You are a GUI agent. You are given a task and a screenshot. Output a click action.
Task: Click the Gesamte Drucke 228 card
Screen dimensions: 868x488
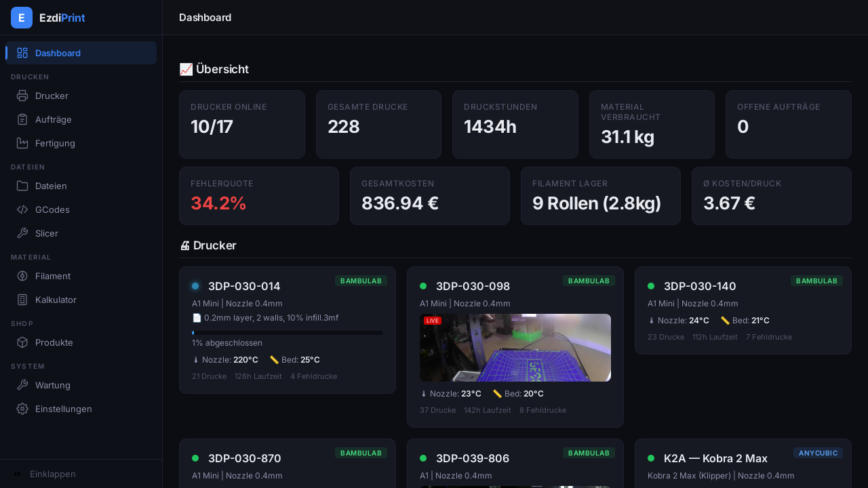(x=378, y=125)
